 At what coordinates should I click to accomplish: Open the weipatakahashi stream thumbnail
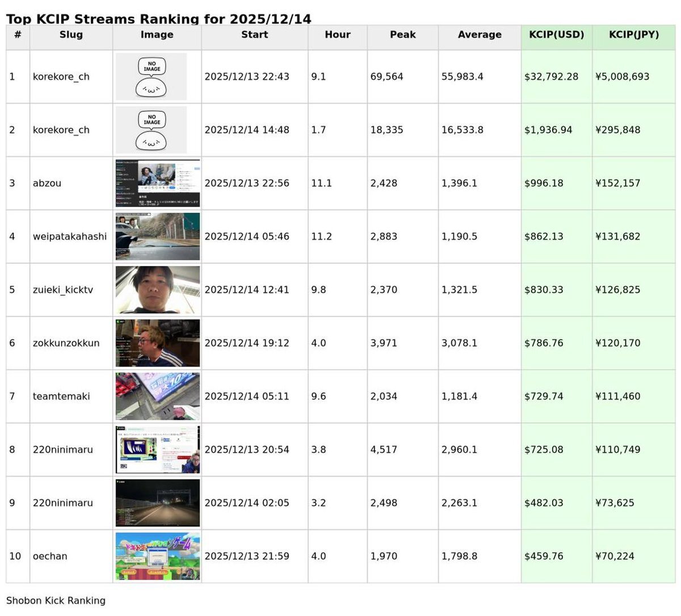(x=157, y=237)
